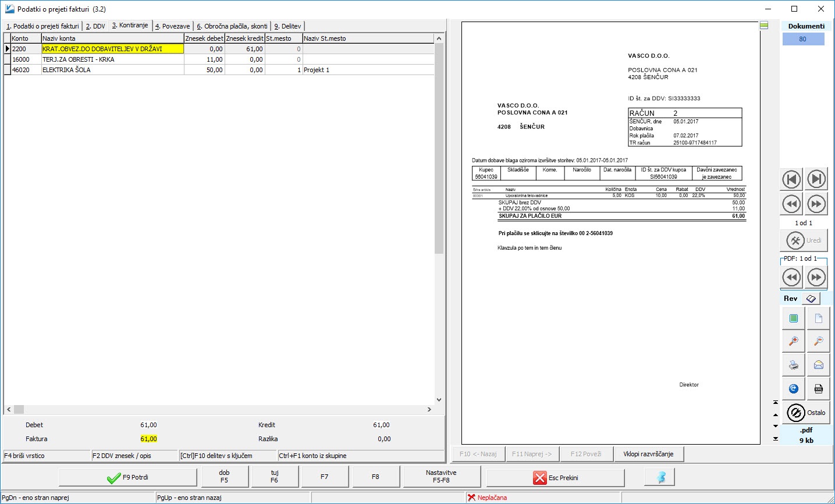835x504 pixels.
Task: Click the green icon above document scrollbar
Action: (x=764, y=26)
